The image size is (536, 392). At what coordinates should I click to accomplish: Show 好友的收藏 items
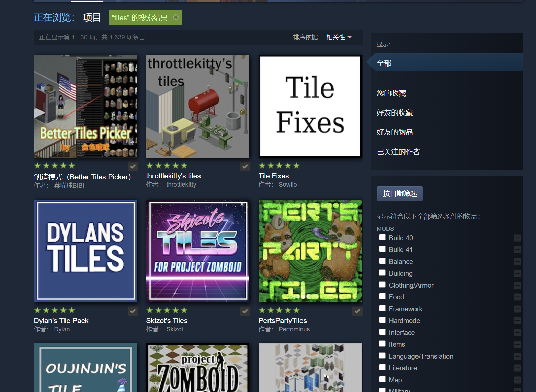395,112
